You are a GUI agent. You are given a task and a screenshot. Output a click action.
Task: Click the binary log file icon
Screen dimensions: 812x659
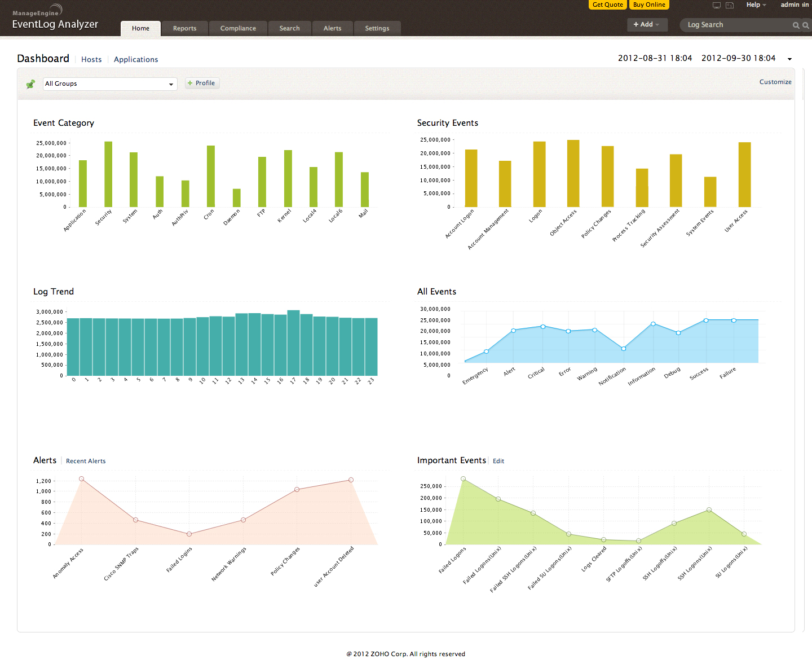click(730, 5)
